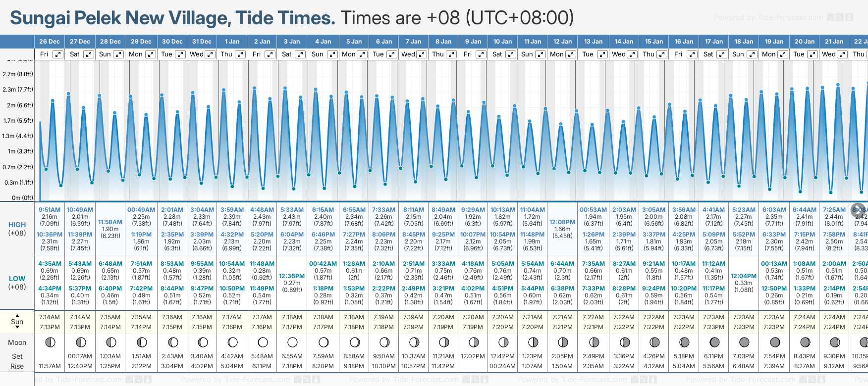Click the 12:36PM low tide time

[x=292, y=276]
